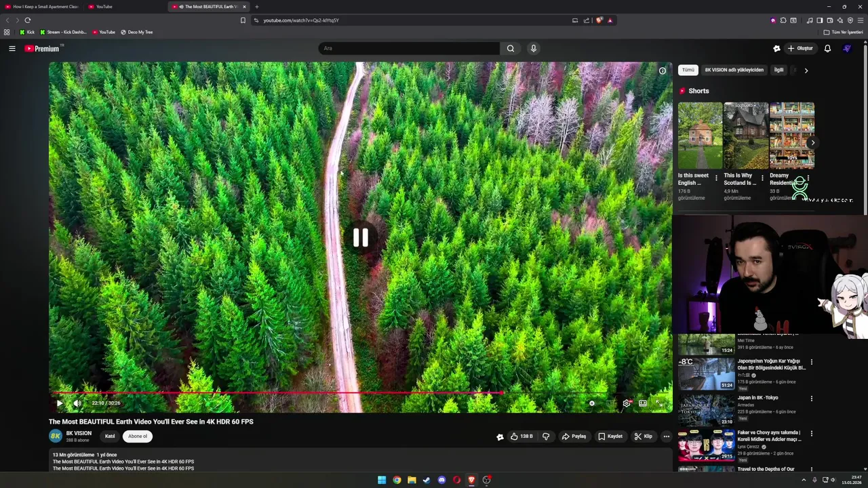The width and height of the screenshot is (868, 488).
Task: Bookmark this page icon in address bar
Action: [243, 20]
